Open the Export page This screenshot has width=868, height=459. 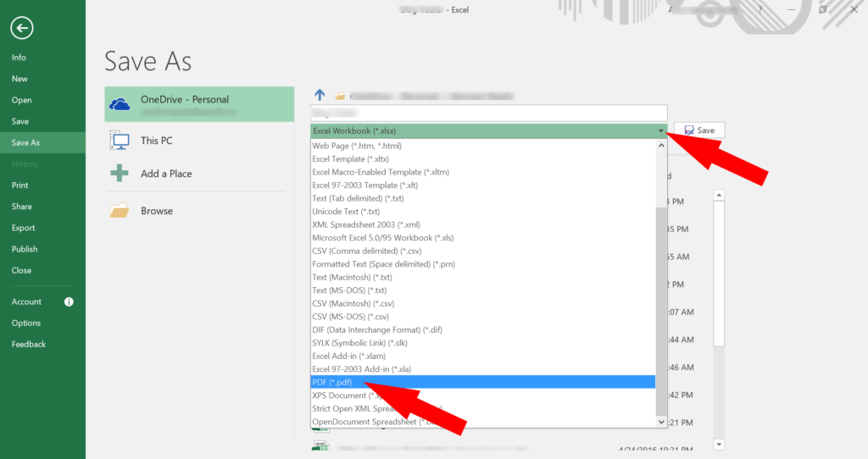point(23,228)
